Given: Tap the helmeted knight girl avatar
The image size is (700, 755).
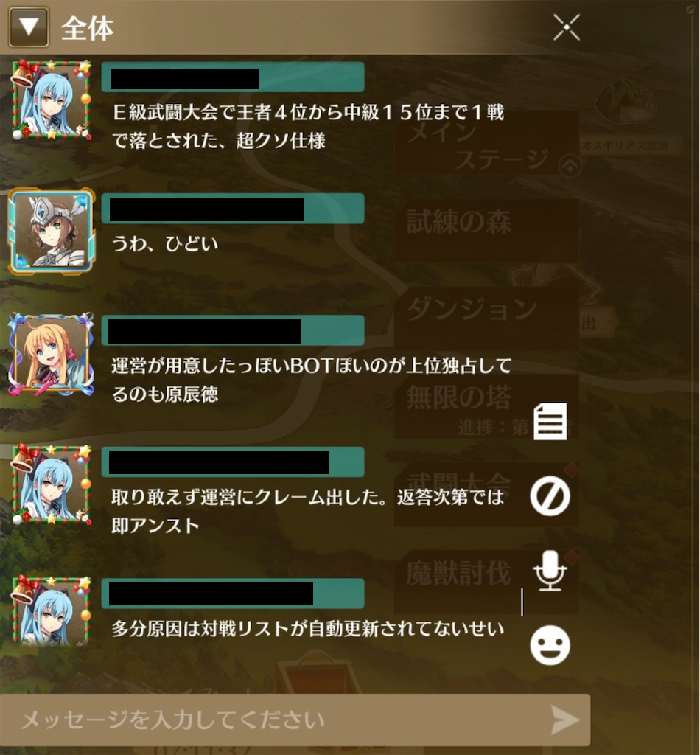Looking at the screenshot, I should 52,231.
